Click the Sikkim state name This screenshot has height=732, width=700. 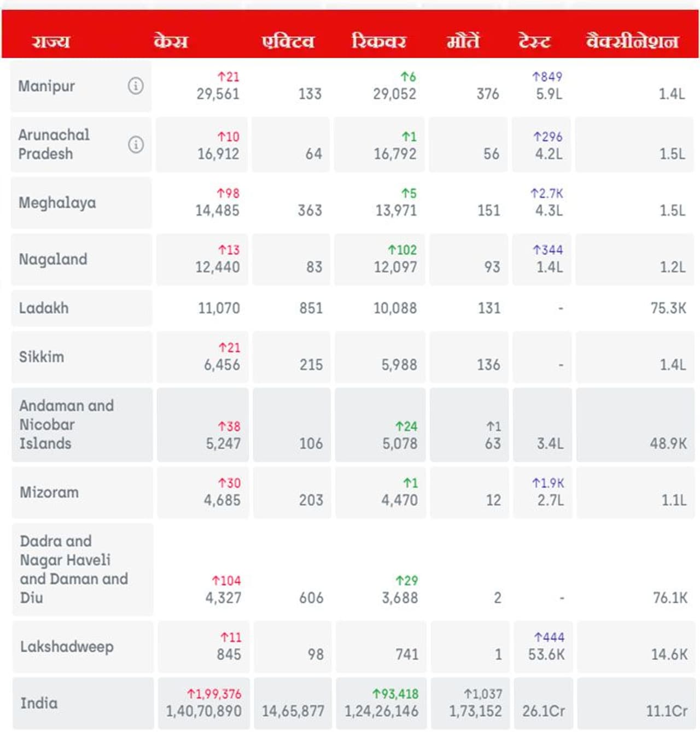click(x=42, y=357)
